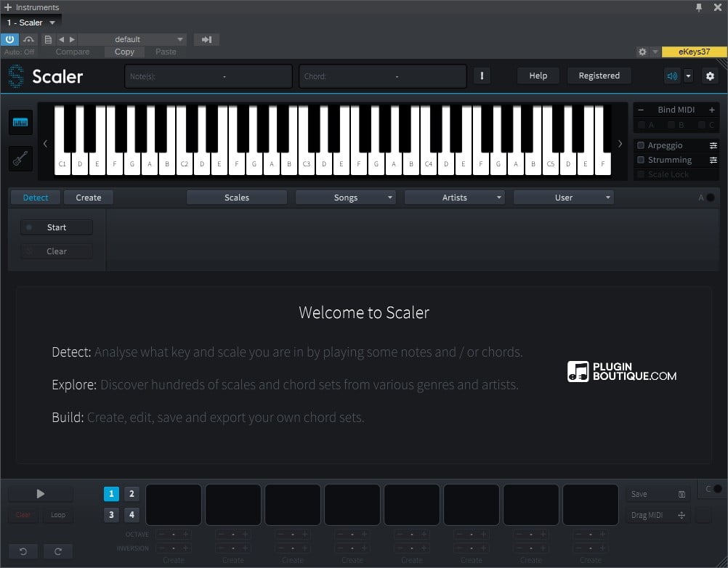The image size is (728, 568).
Task: Decrease inversion of first chord pad
Action: [161, 548]
